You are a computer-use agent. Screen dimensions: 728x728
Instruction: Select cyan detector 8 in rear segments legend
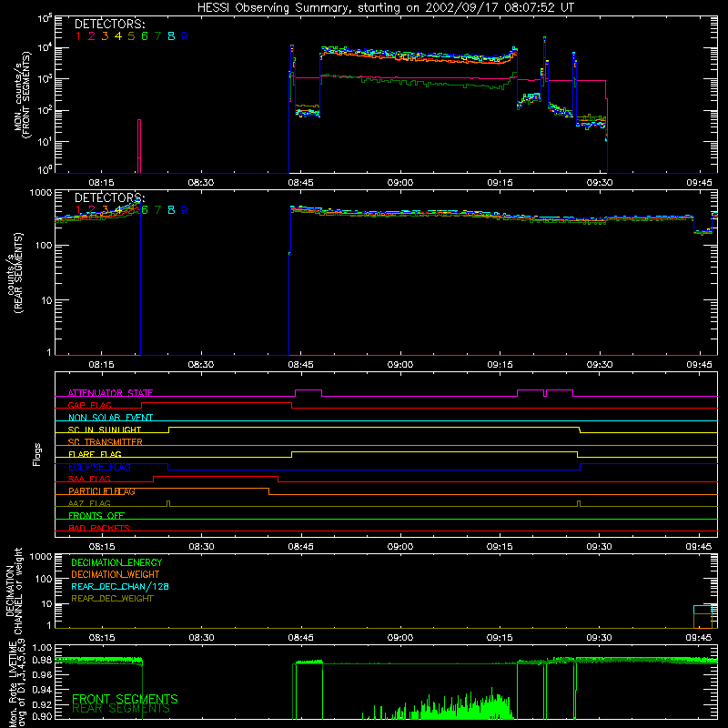(171, 210)
